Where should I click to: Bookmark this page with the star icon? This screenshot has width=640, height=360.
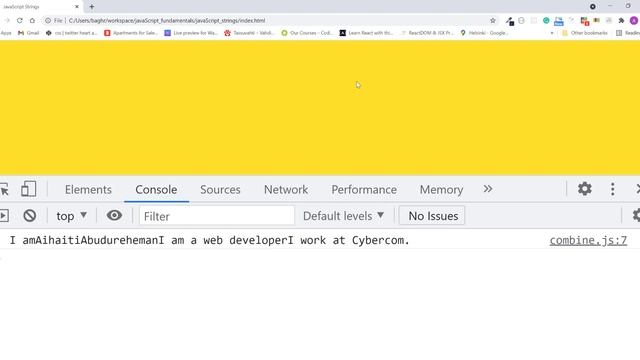click(x=493, y=20)
